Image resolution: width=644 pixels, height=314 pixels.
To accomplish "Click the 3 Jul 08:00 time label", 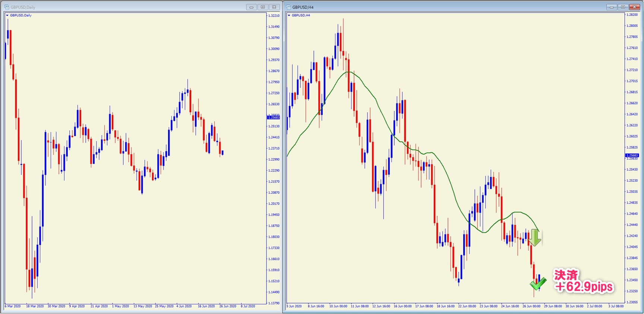I will coord(616,306).
